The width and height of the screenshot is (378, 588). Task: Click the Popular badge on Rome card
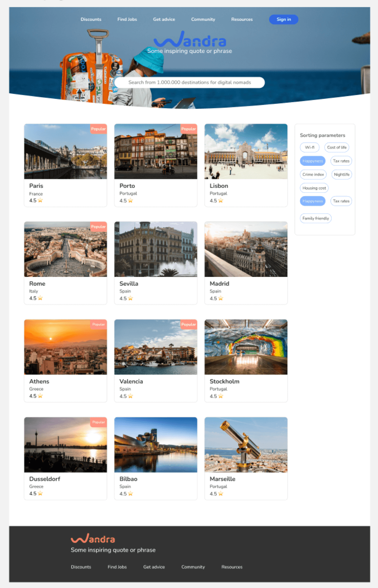[x=98, y=227]
